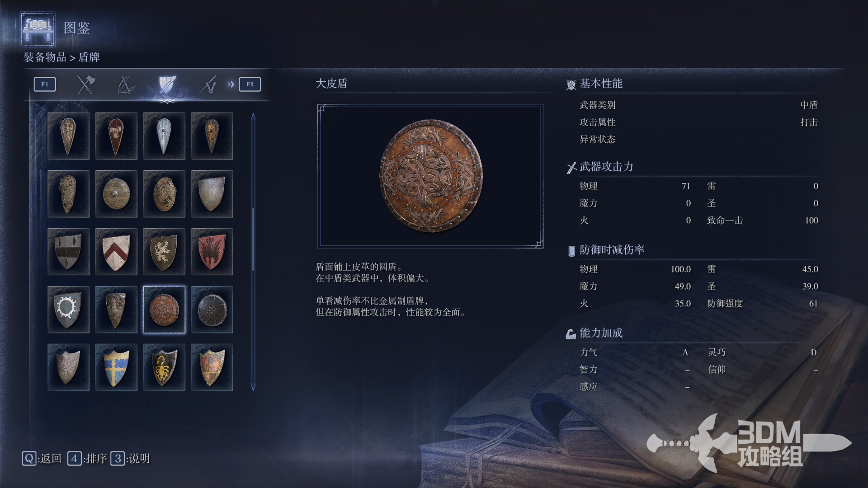Click the F2 next category button
868x488 pixels.
pyautogui.click(x=250, y=84)
